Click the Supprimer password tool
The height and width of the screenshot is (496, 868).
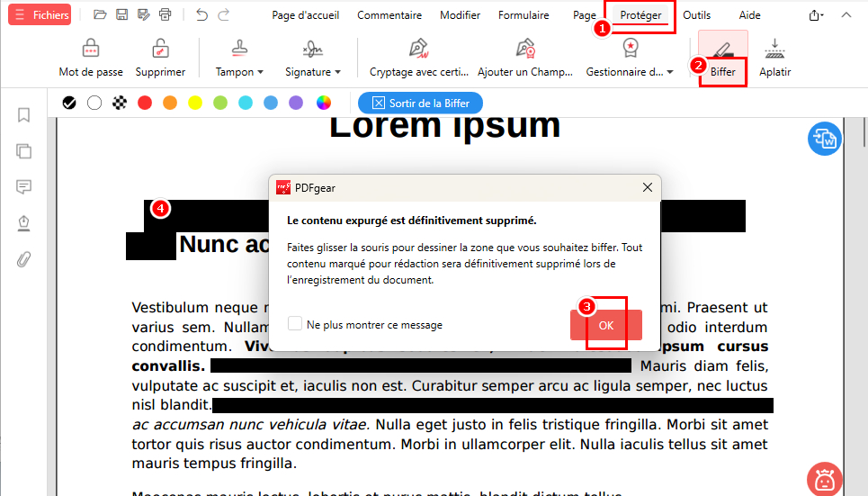160,59
